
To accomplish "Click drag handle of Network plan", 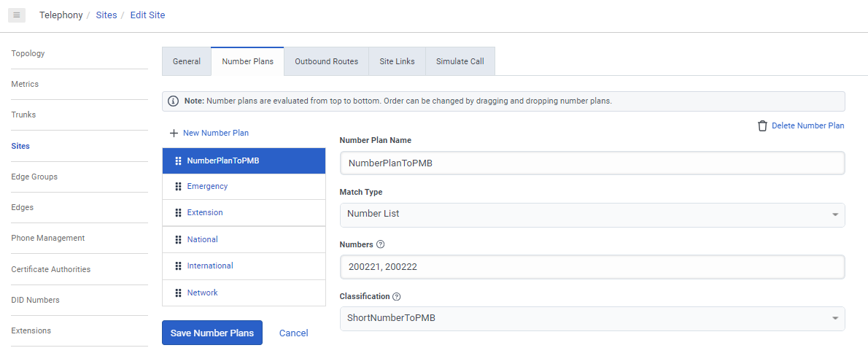I will point(178,293).
